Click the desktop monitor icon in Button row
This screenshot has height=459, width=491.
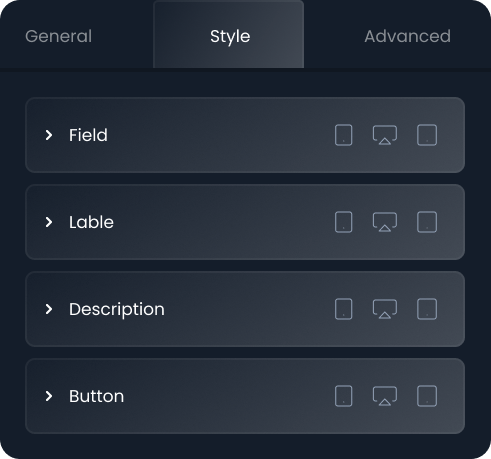pos(385,396)
